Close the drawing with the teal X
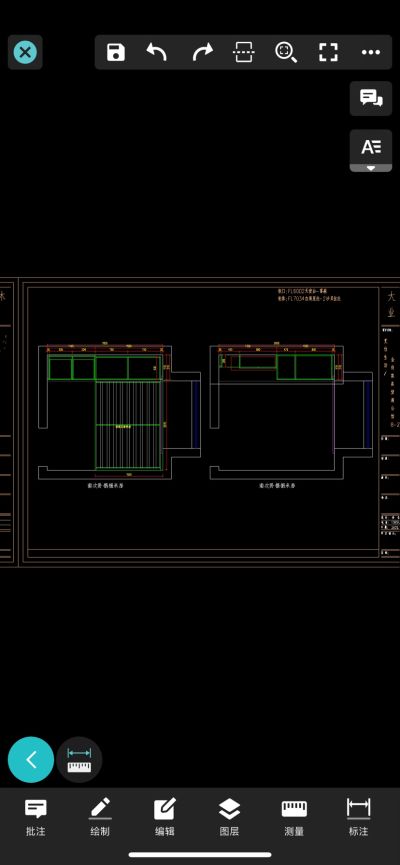Image resolution: width=400 pixels, height=865 pixels. pos(25,52)
